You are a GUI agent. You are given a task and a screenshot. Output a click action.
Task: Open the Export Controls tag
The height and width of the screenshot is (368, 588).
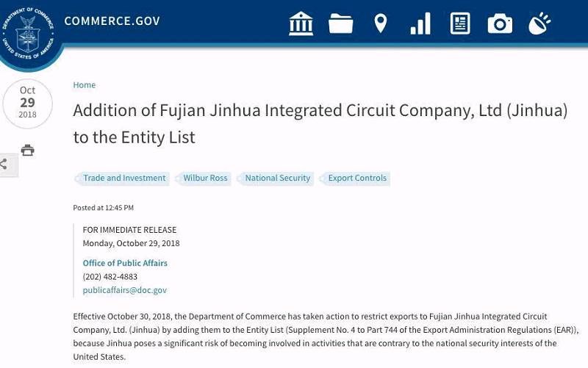(357, 178)
